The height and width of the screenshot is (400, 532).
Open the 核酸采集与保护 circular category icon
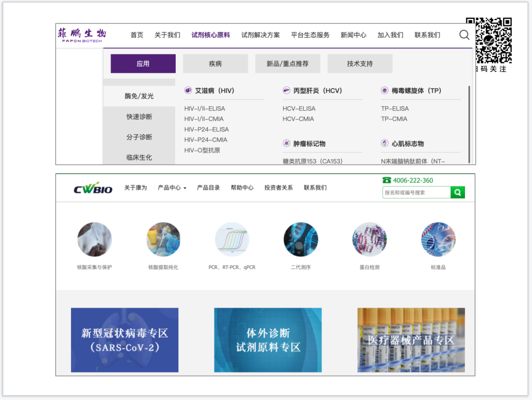coord(95,240)
